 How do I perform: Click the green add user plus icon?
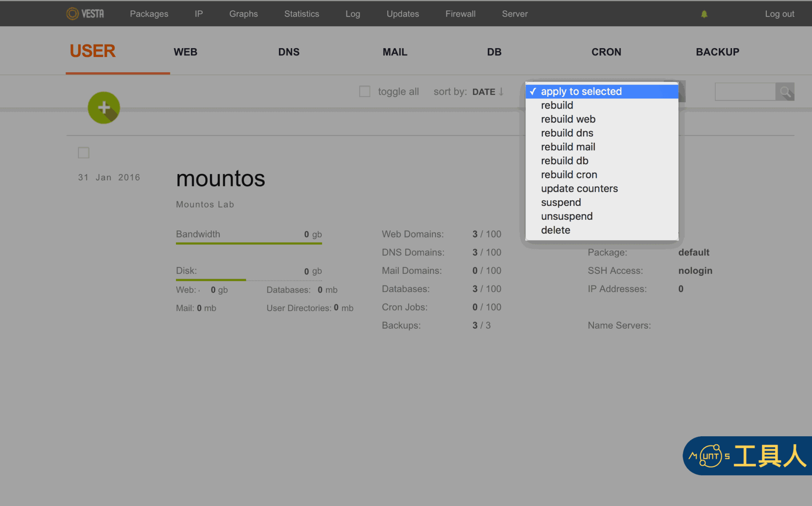(x=104, y=107)
